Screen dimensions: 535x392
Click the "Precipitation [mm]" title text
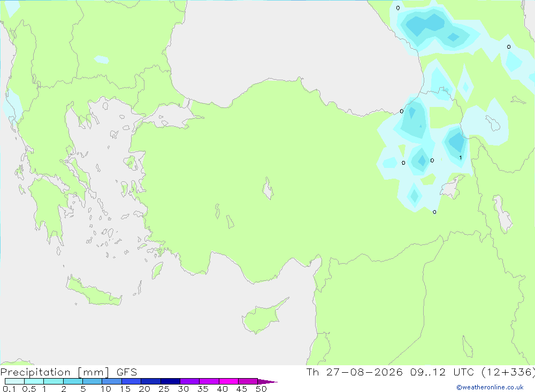[55, 372]
